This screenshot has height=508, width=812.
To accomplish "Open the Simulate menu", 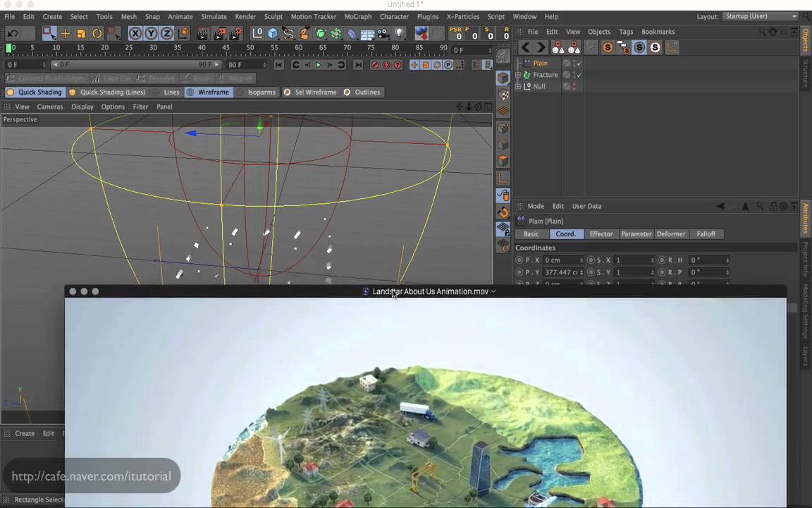I will (x=214, y=17).
